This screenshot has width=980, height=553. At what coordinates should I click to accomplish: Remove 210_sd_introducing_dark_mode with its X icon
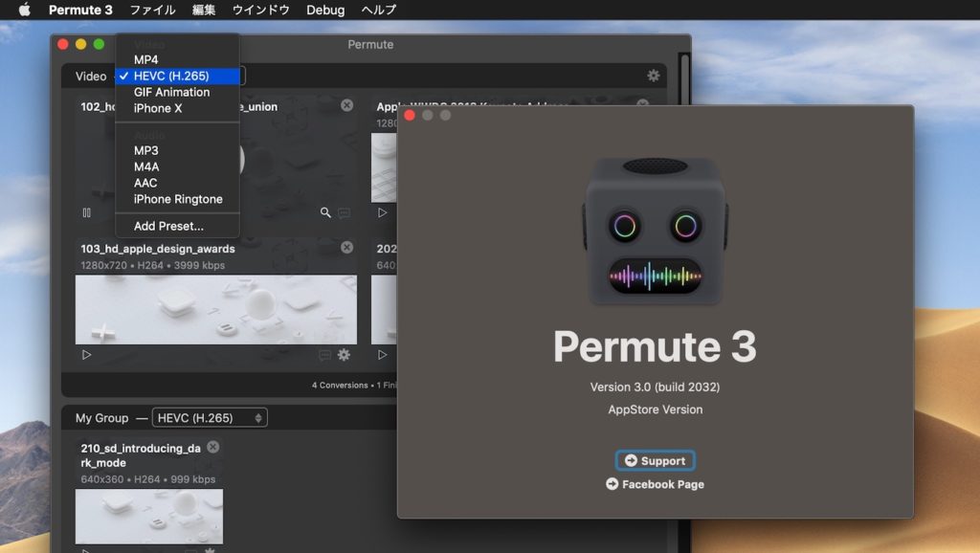212,446
